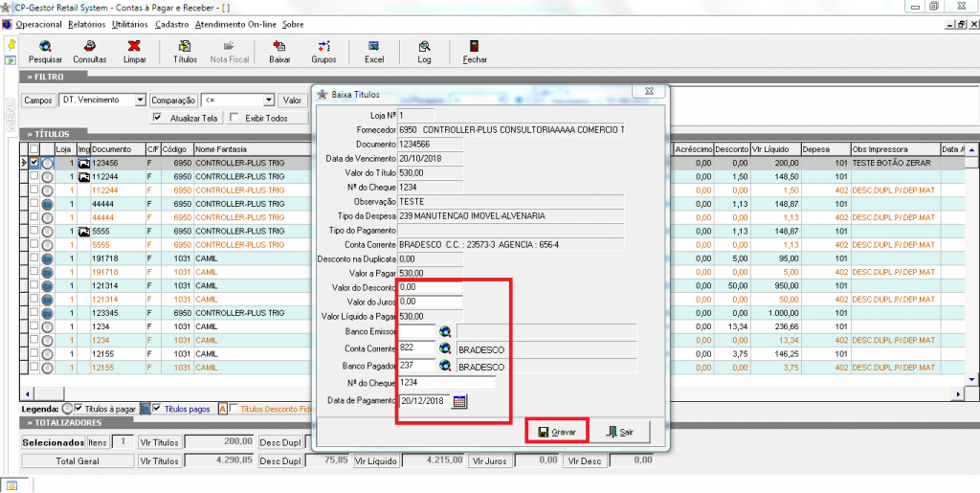
Task: Open the Utilitários menu
Action: click(x=130, y=25)
